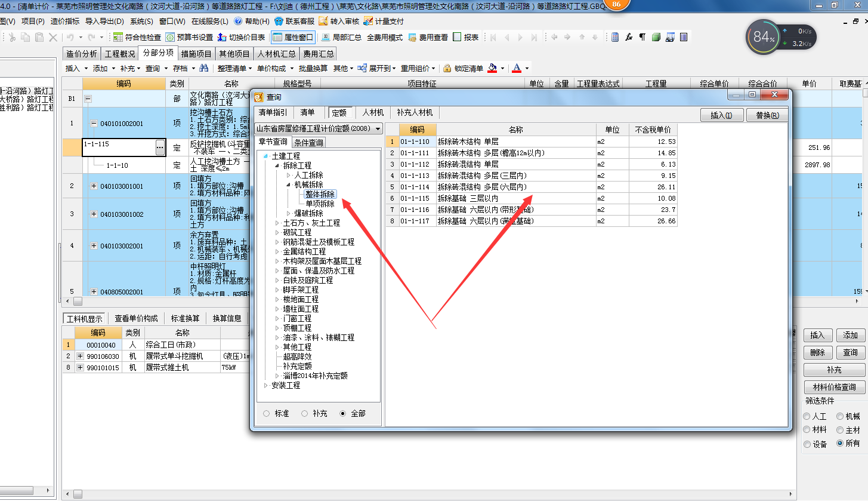Image resolution: width=868 pixels, height=501 pixels.
Task: Open the 山东省房屋修缮工程计价定额 dropdown
Action: click(x=319, y=128)
